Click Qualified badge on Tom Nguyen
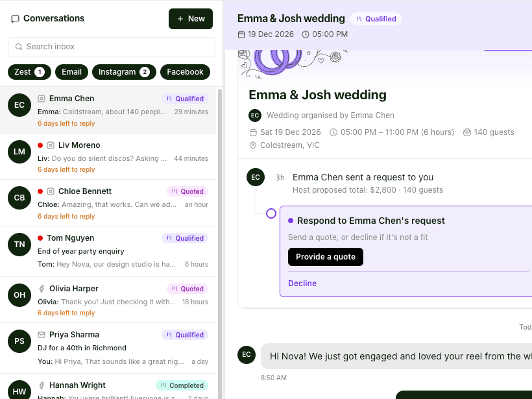 pyautogui.click(x=185, y=238)
